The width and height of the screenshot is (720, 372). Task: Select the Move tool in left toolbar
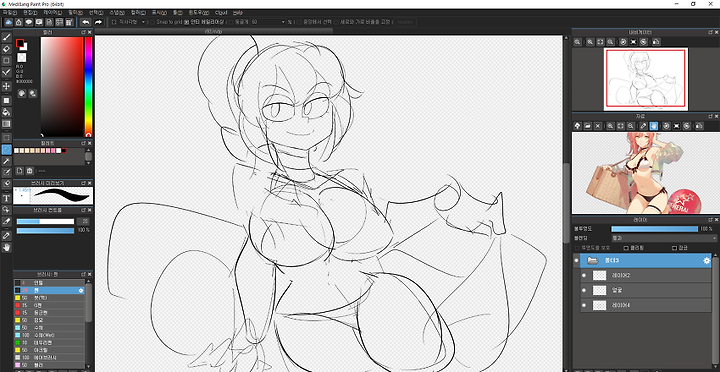pyautogui.click(x=6, y=86)
